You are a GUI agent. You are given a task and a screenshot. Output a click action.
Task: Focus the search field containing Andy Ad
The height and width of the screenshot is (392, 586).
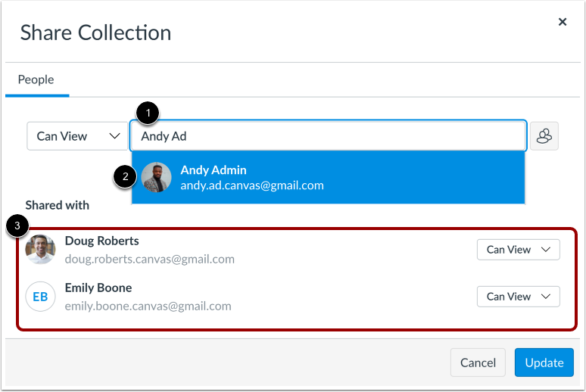pos(328,136)
